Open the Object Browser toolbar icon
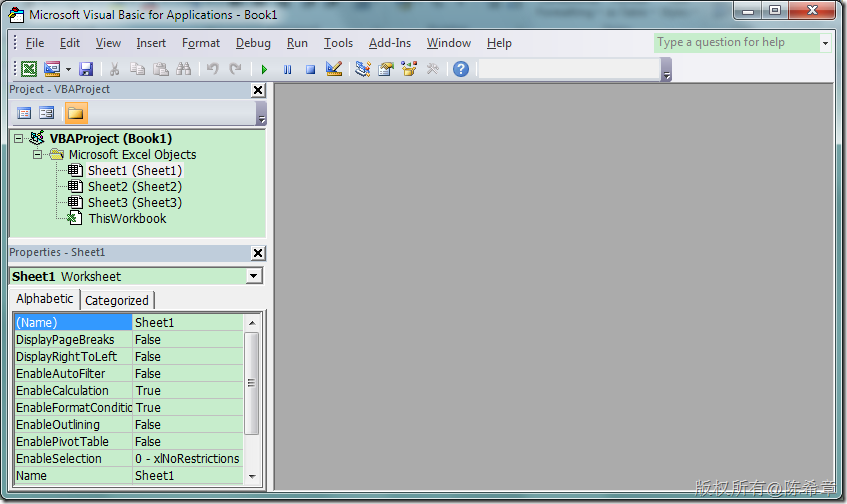Screen dimensions: 847x504 409,69
